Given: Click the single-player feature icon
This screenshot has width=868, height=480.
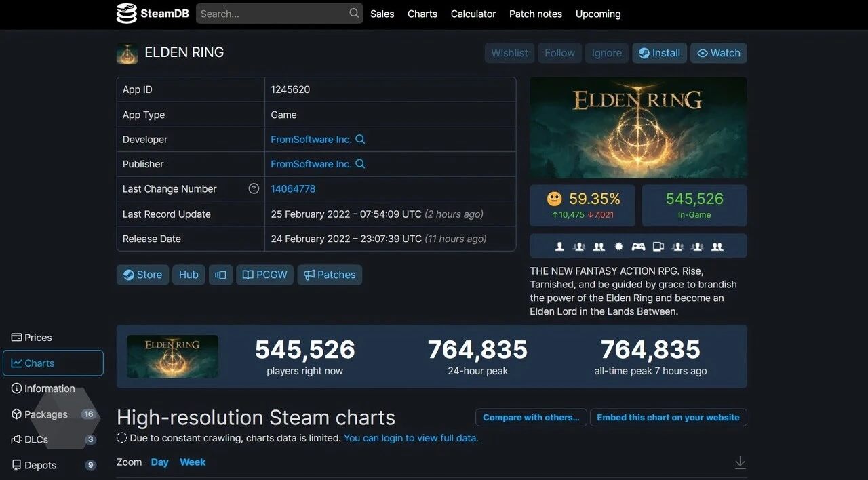Looking at the screenshot, I should click(559, 246).
